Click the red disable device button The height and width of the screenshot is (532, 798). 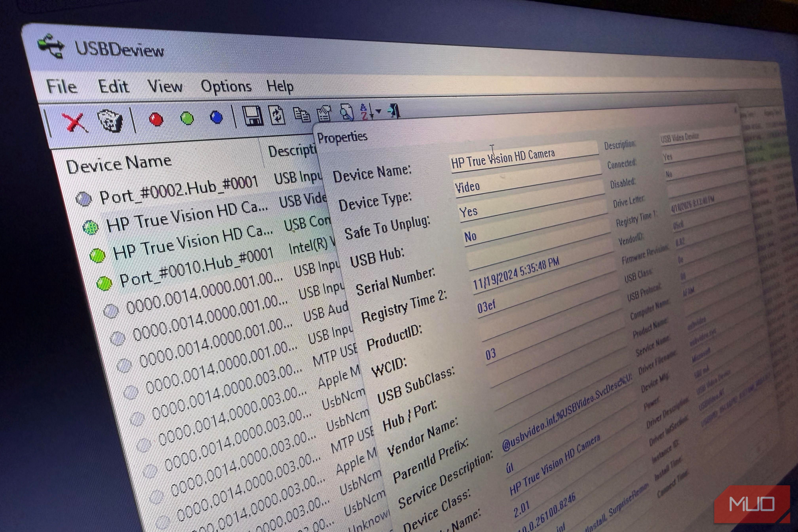(156, 119)
